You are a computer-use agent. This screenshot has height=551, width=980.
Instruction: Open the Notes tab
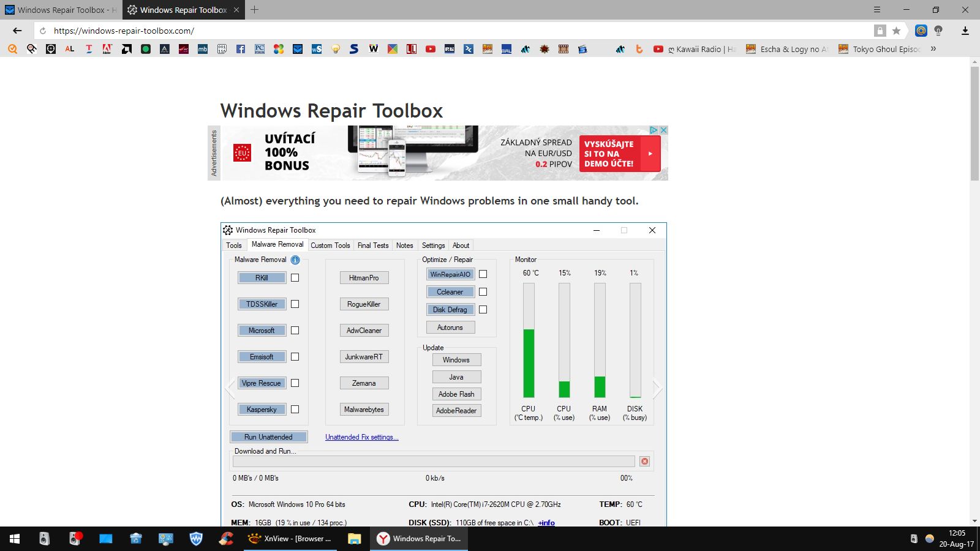click(x=404, y=246)
